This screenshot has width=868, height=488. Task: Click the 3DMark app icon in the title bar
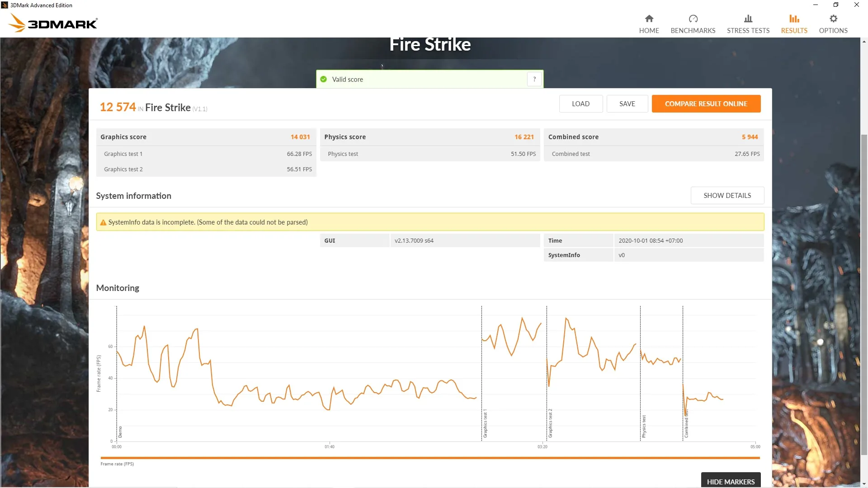5,5
